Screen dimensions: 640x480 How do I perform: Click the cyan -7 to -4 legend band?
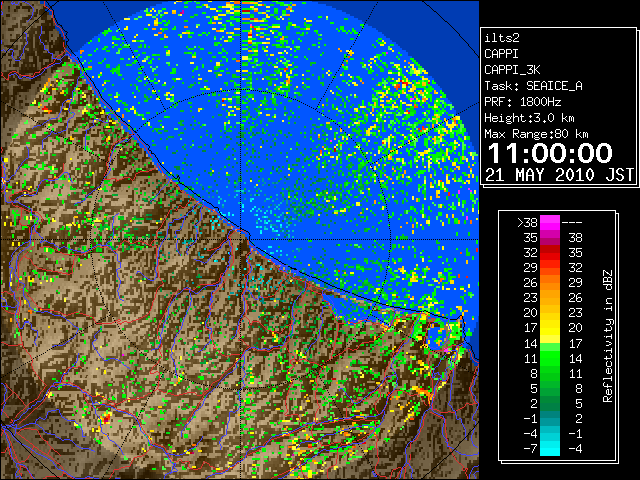550,448
